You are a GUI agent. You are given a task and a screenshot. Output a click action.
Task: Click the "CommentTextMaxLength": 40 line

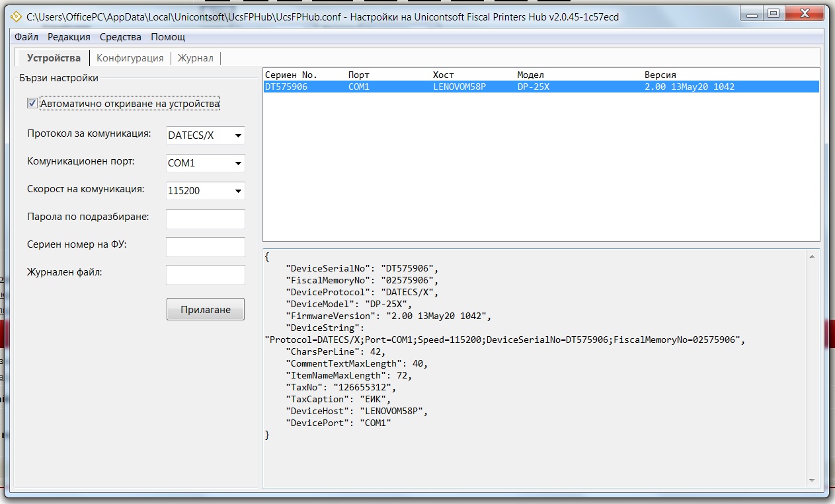[357, 363]
